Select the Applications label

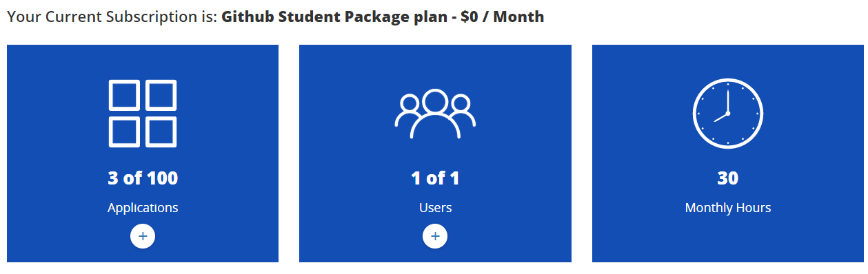pyautogui.click(x=143, y=207)
